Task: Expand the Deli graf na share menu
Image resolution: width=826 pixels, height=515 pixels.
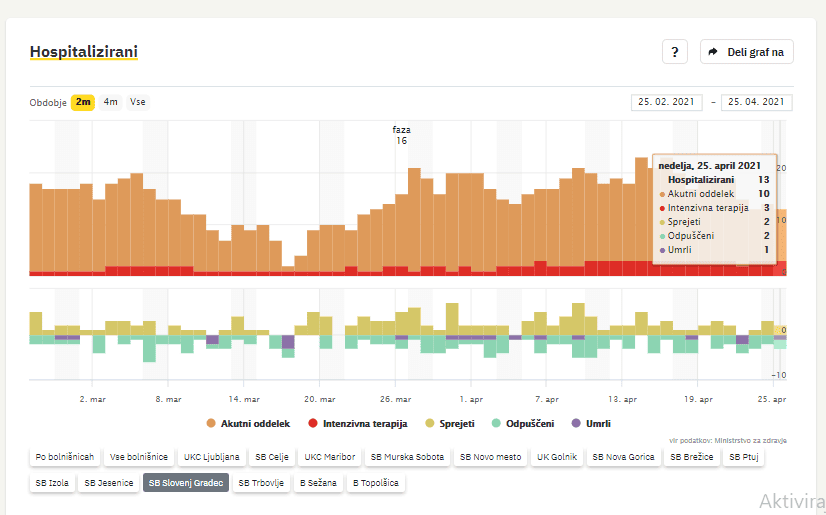Action: click(746, 52)
